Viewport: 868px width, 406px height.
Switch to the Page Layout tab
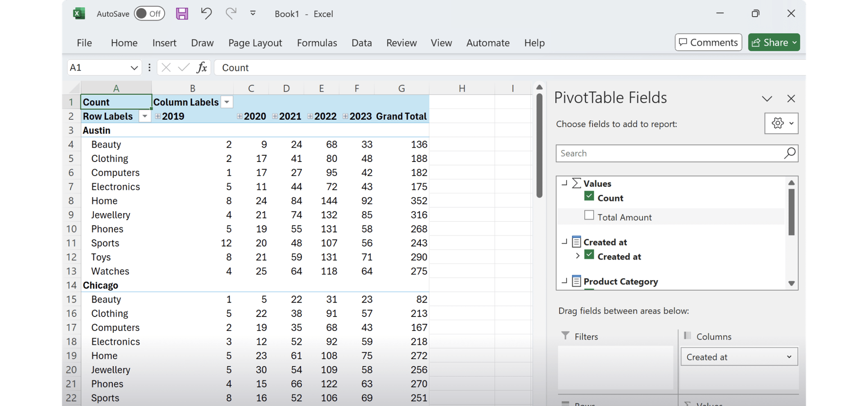(255, 43)
